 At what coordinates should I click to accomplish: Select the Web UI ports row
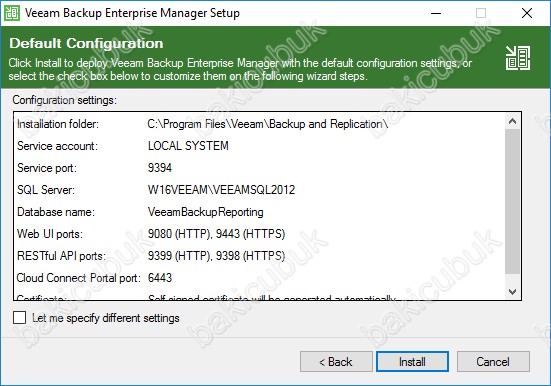tap(260, 234)
